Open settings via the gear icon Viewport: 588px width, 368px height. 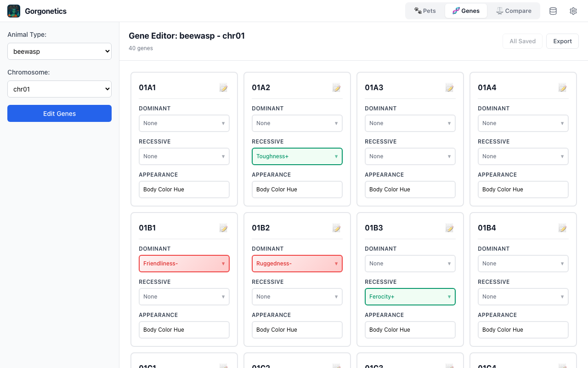573,11
